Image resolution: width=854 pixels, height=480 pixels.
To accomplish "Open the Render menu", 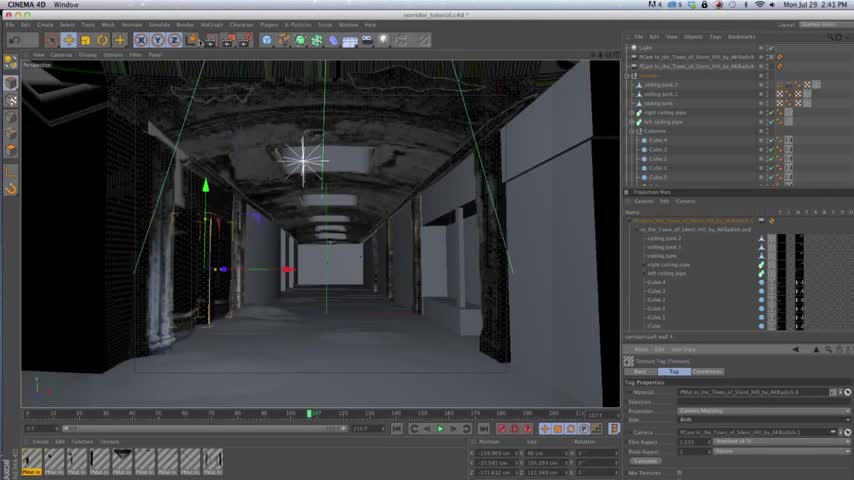I will [x=185, y=25].
